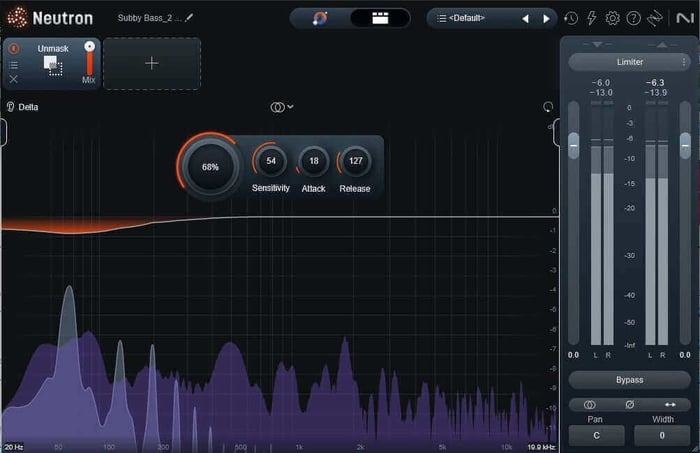Viewport: 700px width, 453px height.
Task: Edit the Subby Bass preset name pencil
Action: click(189, 18)
